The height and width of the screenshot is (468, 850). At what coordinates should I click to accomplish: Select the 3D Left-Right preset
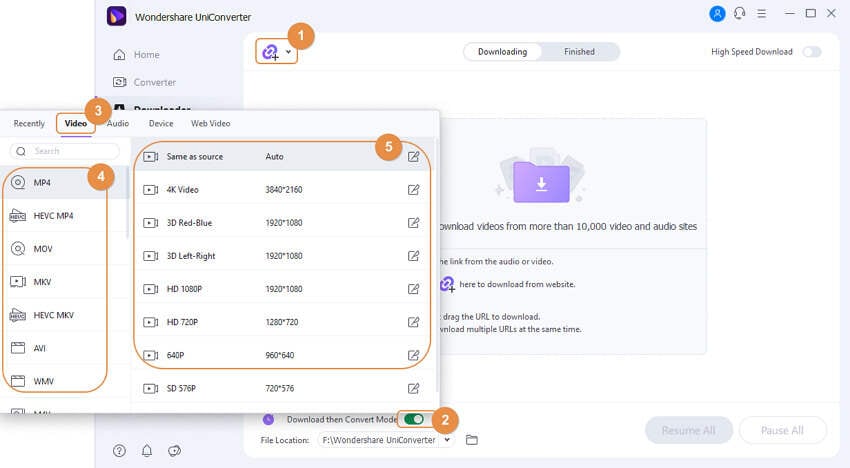282,256
